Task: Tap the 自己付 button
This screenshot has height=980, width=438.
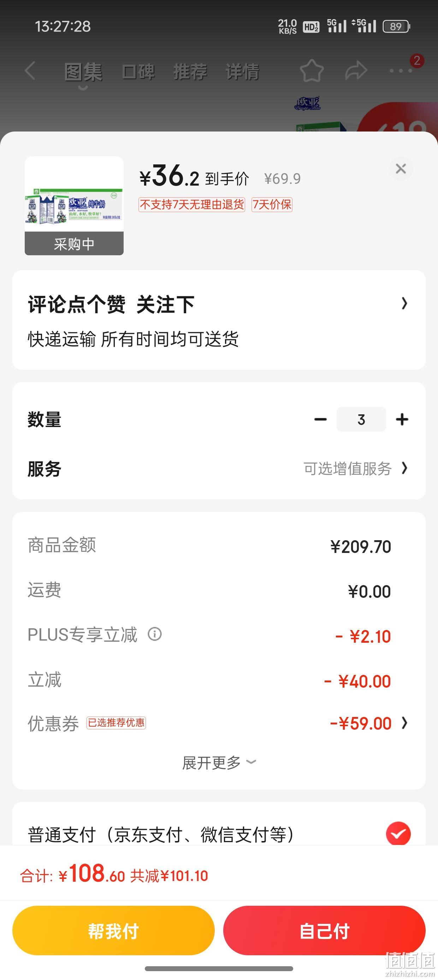Action: [x=324, y=931]
